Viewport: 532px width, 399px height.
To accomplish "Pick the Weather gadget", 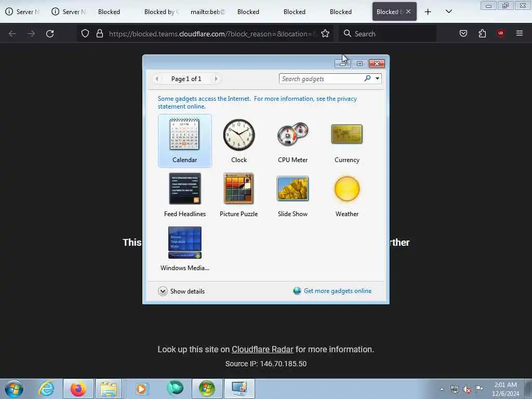I will (x=347, y=195).
